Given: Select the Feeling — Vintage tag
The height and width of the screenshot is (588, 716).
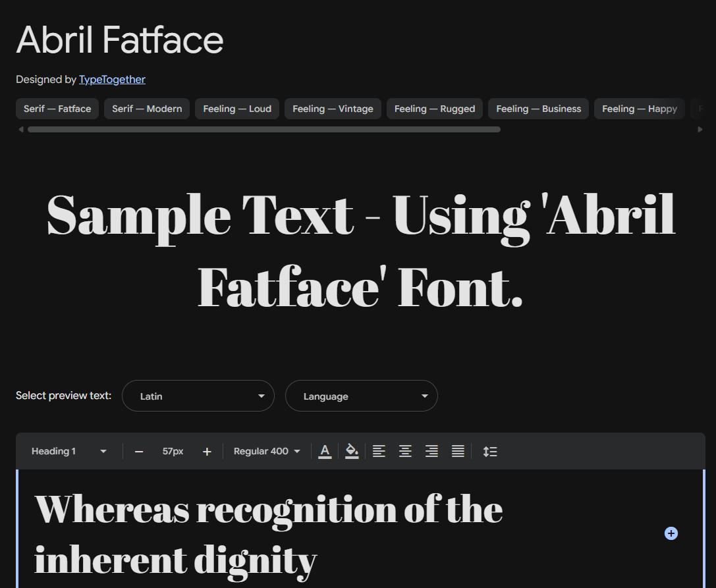Looking at the screenshot, I should coord(333,109).
